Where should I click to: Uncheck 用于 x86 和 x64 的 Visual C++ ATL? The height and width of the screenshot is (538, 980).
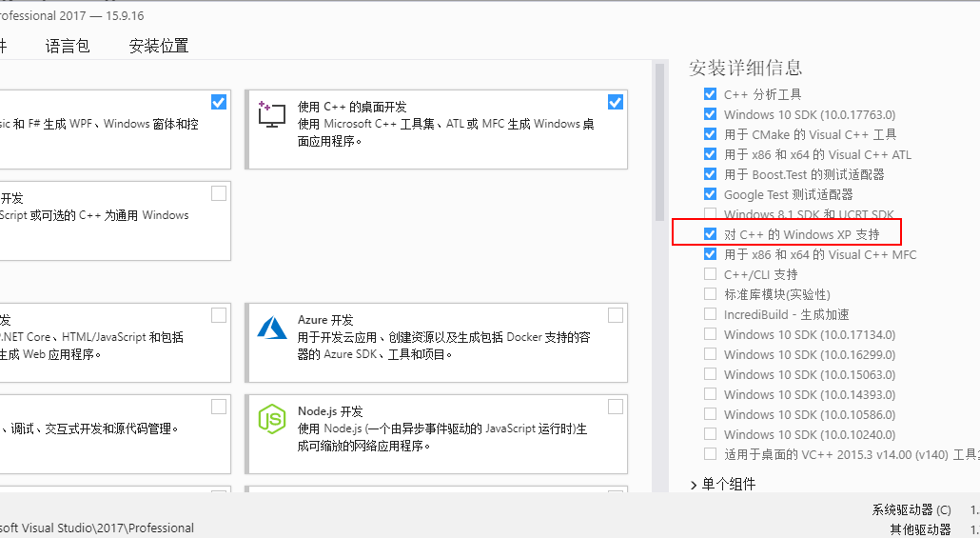(710, 154)
